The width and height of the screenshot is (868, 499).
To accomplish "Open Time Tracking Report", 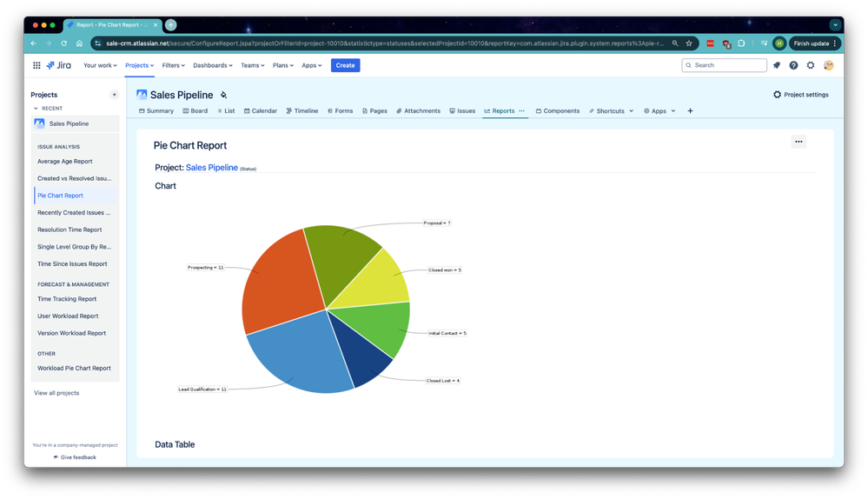I will click(67, 298).
